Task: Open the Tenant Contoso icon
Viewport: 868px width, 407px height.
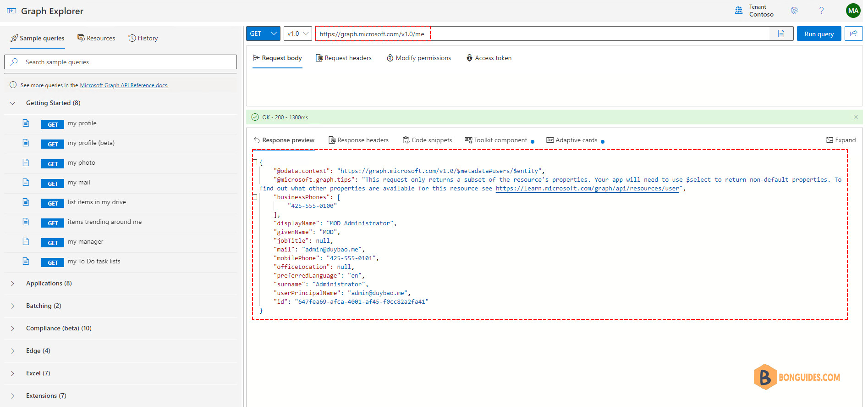Action: pos(739,11)
